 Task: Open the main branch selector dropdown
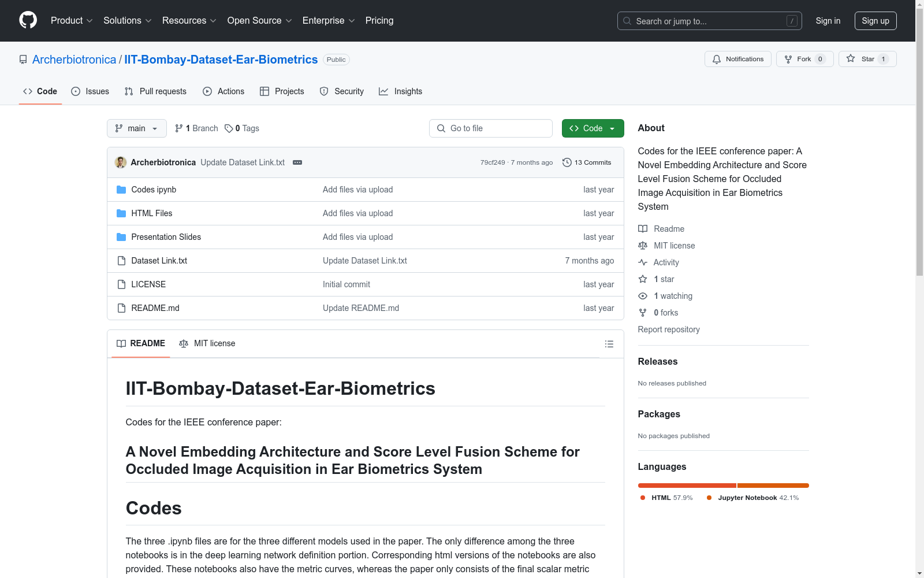point(137,128)
